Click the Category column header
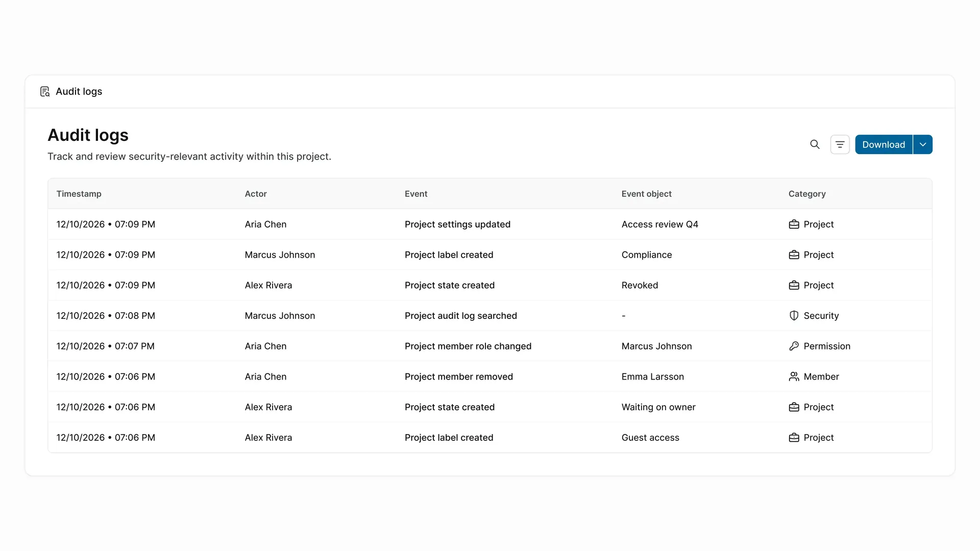The height and width of the screenshot is (551, 980). (x=807, y=194)
